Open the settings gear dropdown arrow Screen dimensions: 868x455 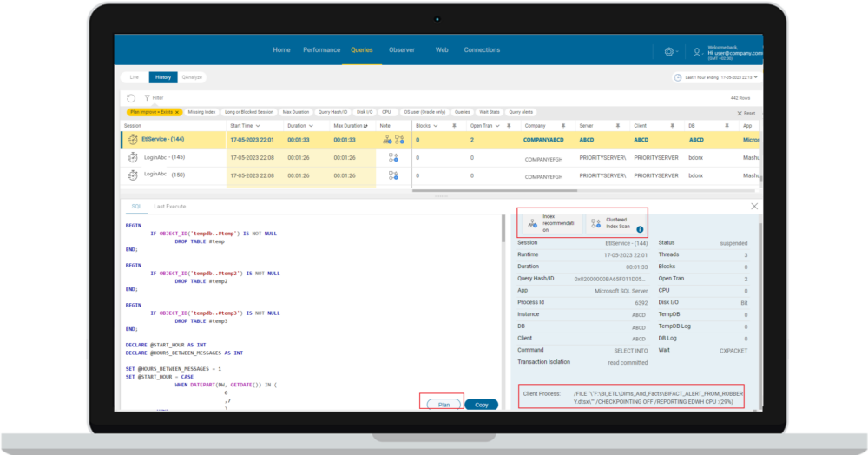[677, 52]
